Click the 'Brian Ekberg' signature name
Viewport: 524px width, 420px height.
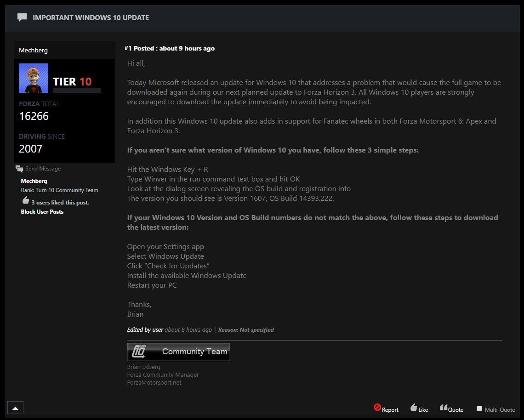144,367
